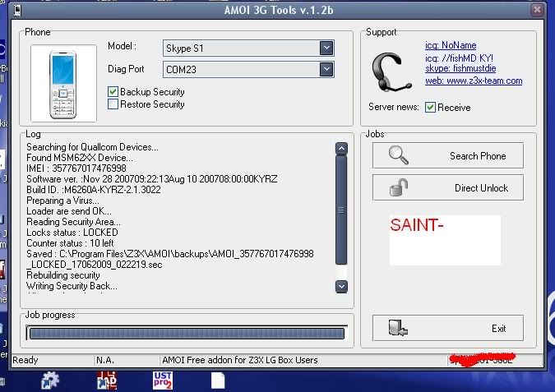Uncheck the Backup Security checkbox
Image resolution: width=555 pixels, height=392 pixels.
[113, 92]
